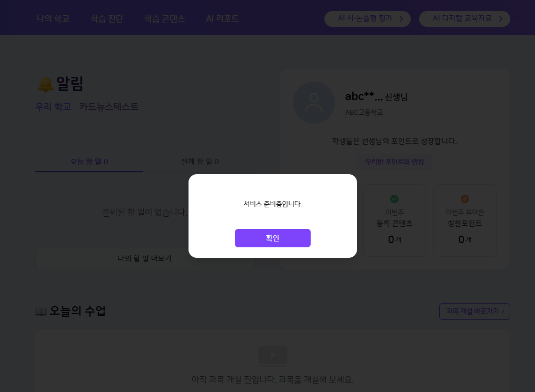Click the teacher profile avatar icon
The height and width of the screenshot is (392, 535).
(x=314, y=103)
